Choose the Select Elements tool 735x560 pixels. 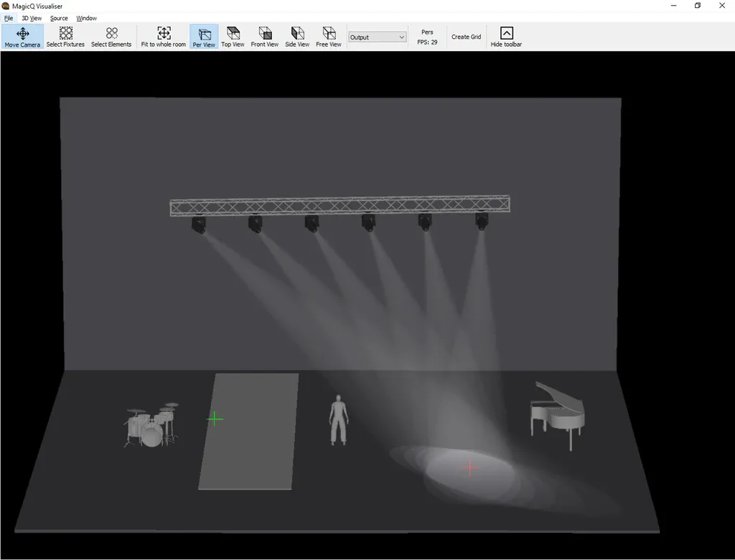point(111,37)
